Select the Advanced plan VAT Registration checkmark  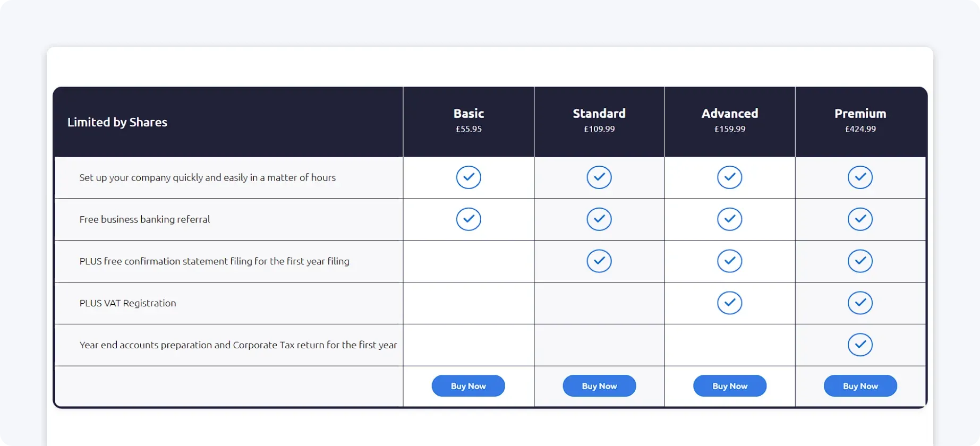(x=729, y=303)
